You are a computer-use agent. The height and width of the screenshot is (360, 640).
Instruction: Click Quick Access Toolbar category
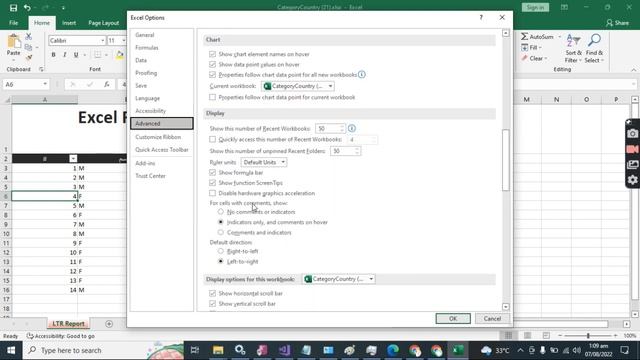point(162,150)
